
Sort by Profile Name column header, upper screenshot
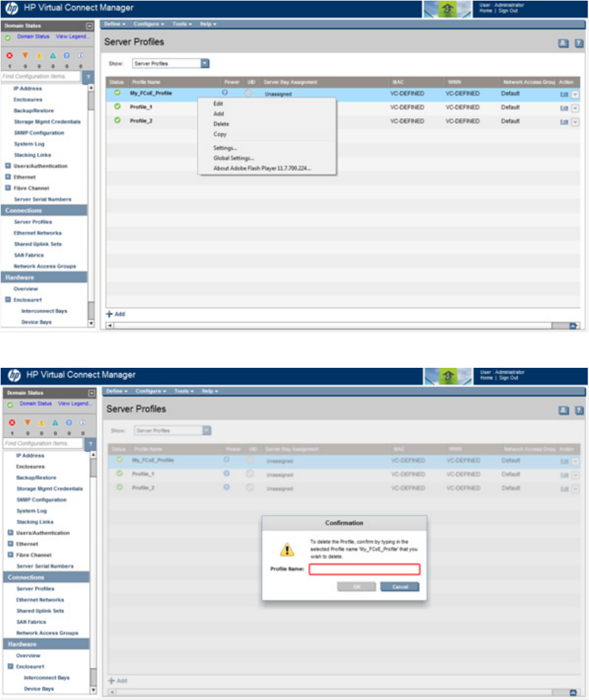146,82
